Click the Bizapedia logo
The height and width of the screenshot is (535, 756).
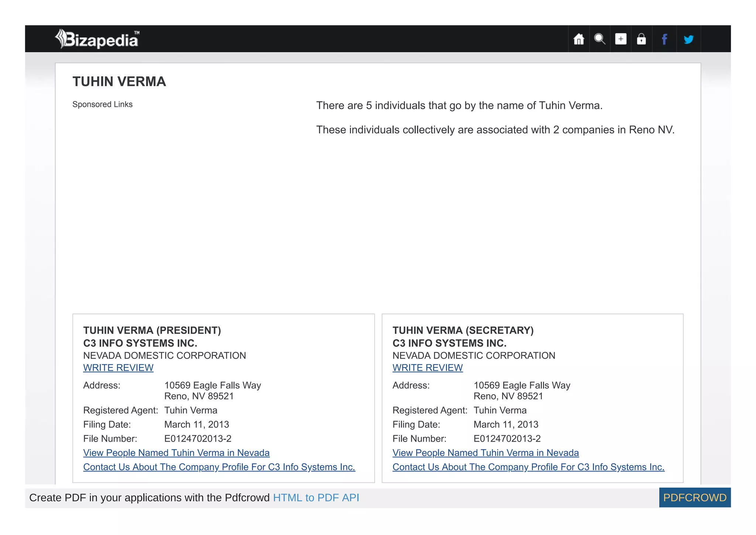[x=97, y=39]
